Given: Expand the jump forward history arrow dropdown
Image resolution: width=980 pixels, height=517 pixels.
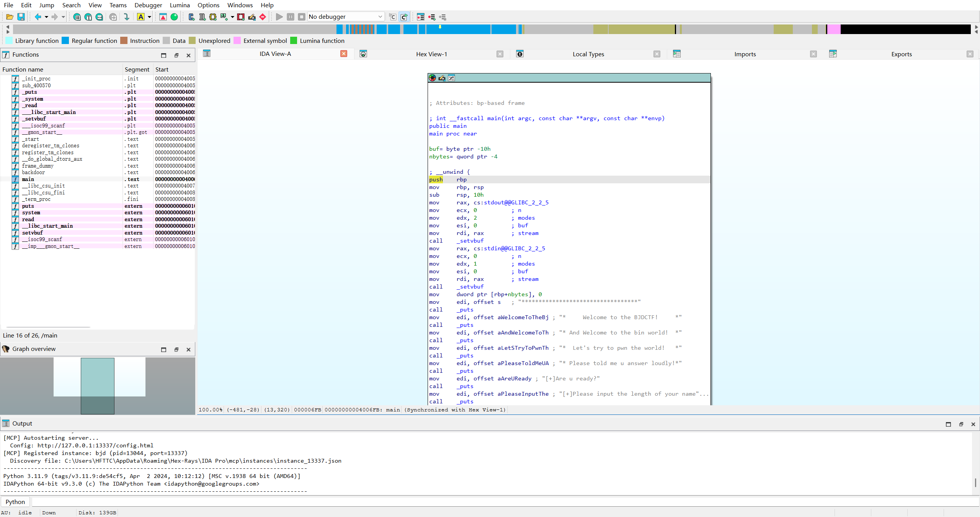Looking at the screenshot, I should (x=63, y=17).
